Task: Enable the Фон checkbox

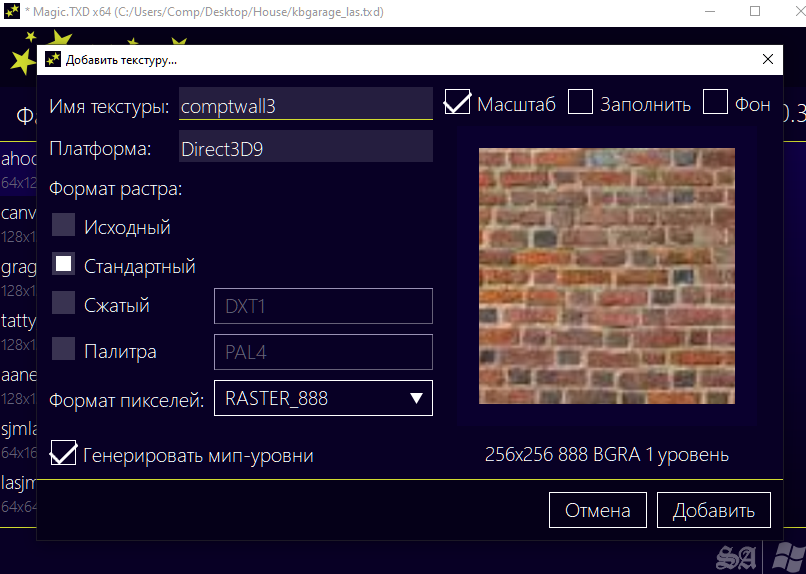Action: pyautogui.click(x=715, y=103)
